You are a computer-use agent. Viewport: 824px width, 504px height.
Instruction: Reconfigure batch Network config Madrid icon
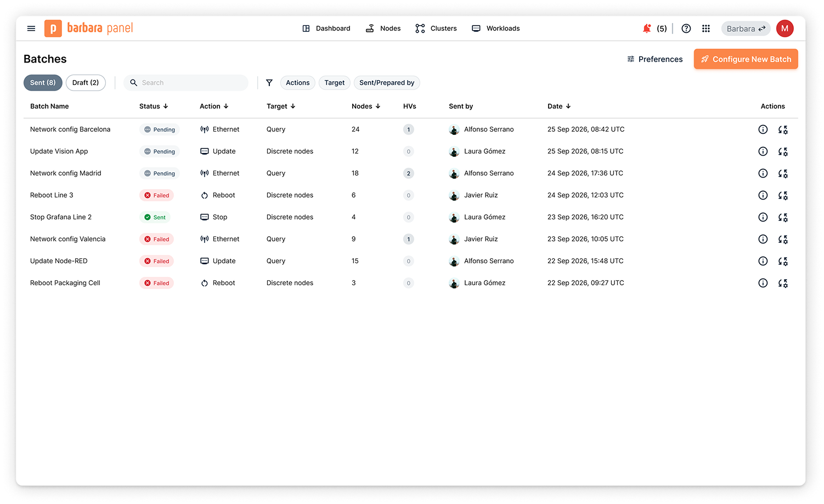pos(783,173)
